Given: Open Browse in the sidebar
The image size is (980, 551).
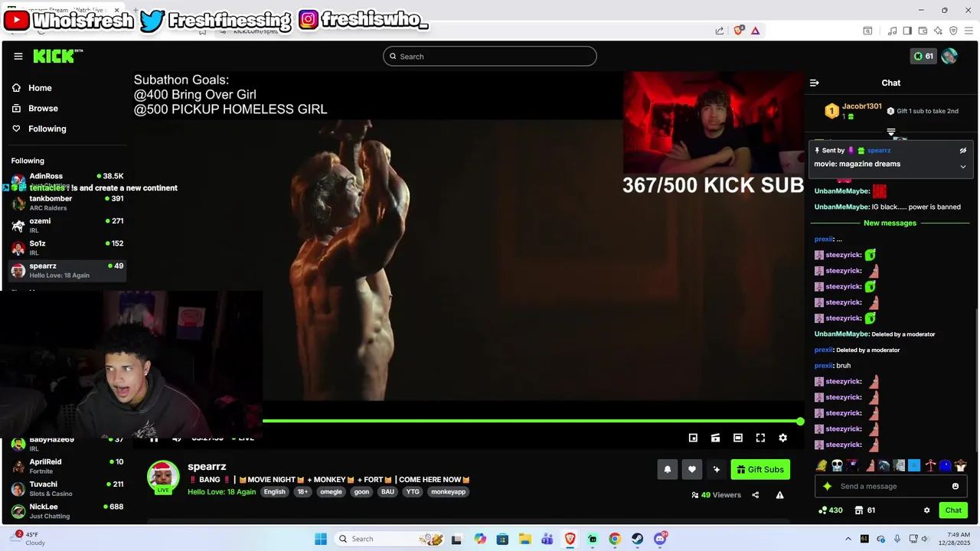Looking at the screenshot, I should click(x=35, y=109).
